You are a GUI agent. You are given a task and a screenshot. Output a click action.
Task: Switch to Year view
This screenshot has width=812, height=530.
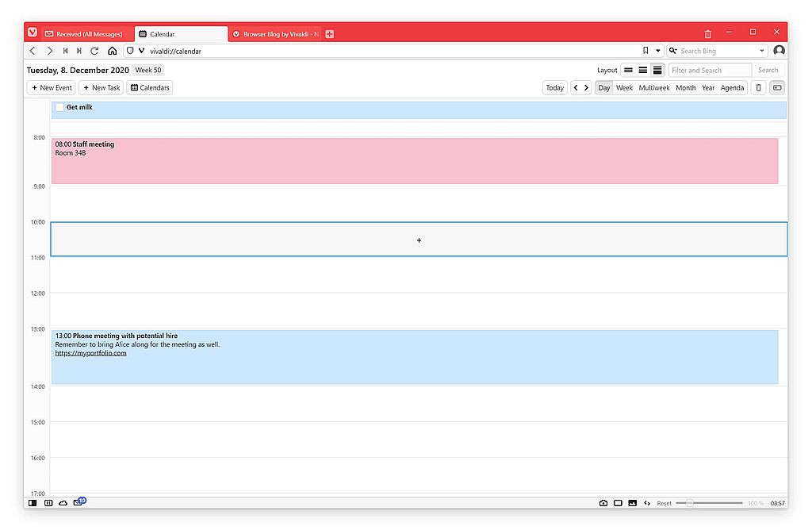(x=708, y=87)
